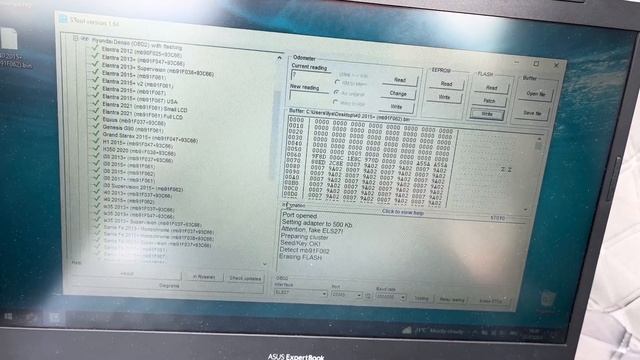Open the Baud rate dropdown
This screenshot has width=640, height=360.
point(390,297)
